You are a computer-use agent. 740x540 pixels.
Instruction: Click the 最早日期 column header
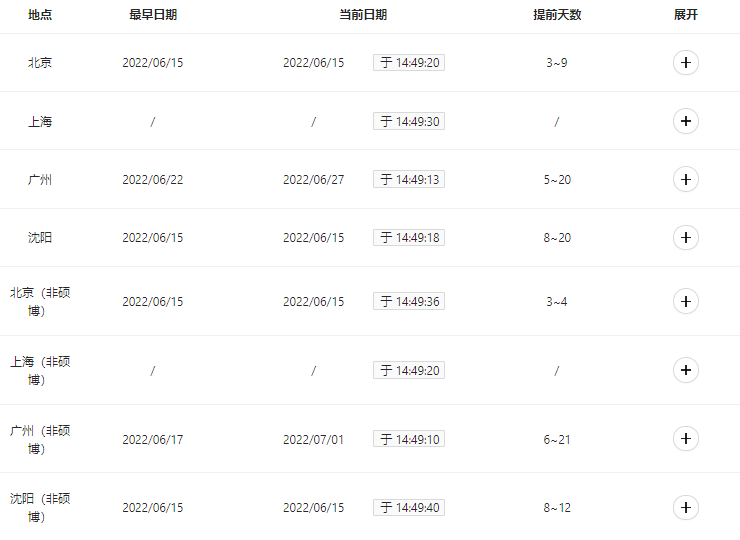pyautogui.click(x=153, y=15)
